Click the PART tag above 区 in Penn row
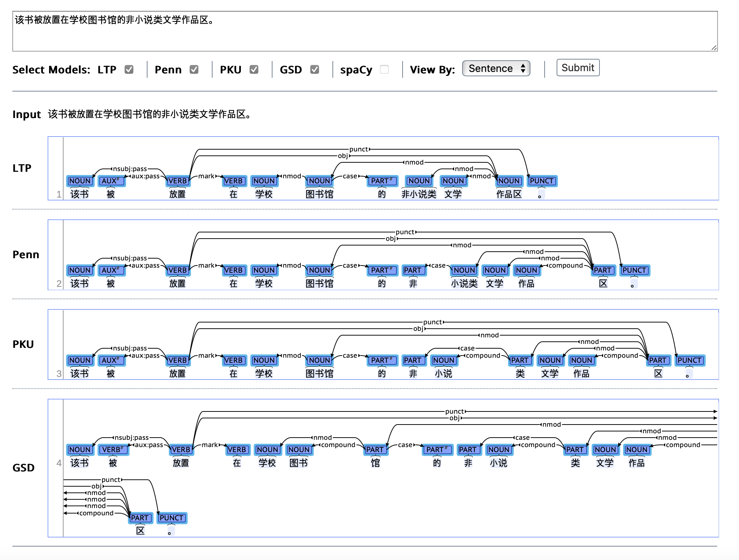Image resolution: width=739 pixels, height=560 pixels. point(602,270)
